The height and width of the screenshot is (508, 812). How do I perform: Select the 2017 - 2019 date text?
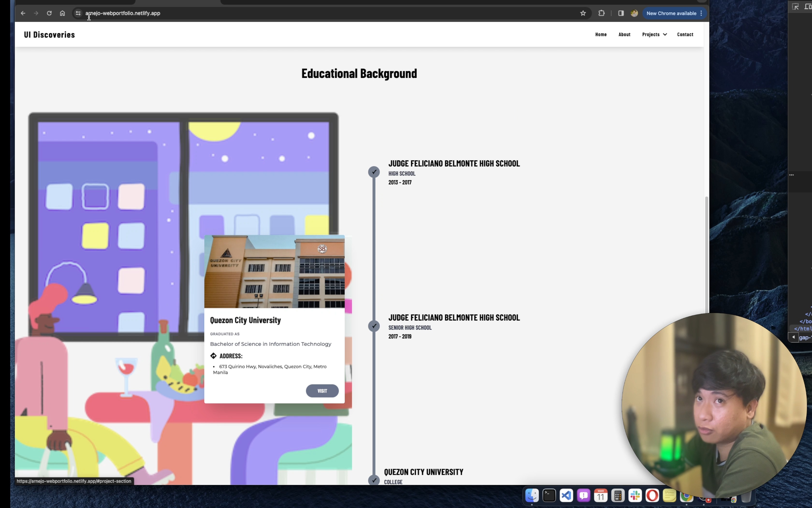click(x=400, y=336)
